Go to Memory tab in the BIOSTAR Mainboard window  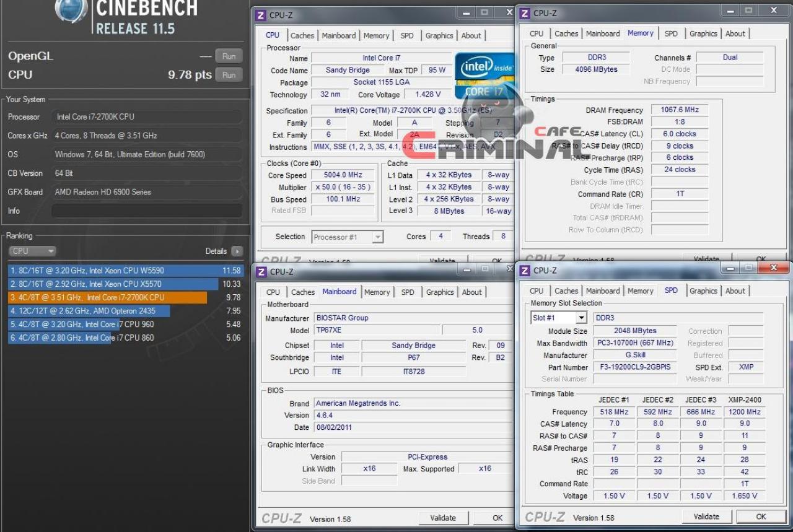(x=377, y=292)
